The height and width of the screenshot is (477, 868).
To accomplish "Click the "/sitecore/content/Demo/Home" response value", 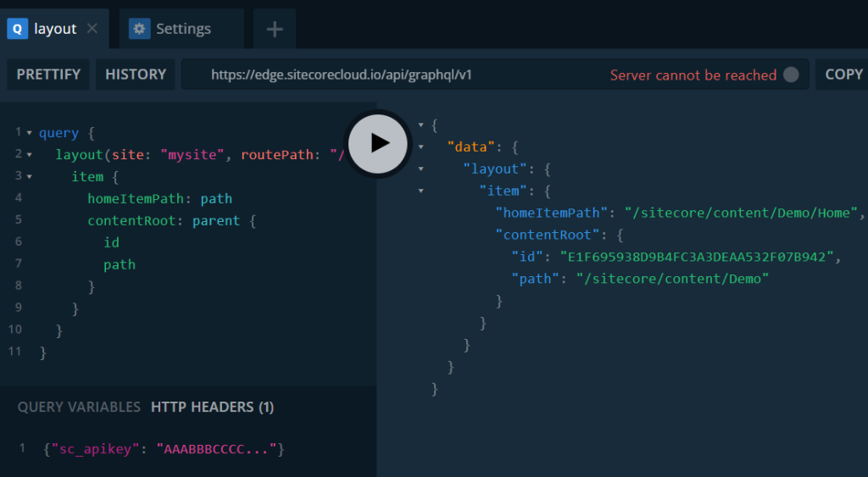I will 741,213.
